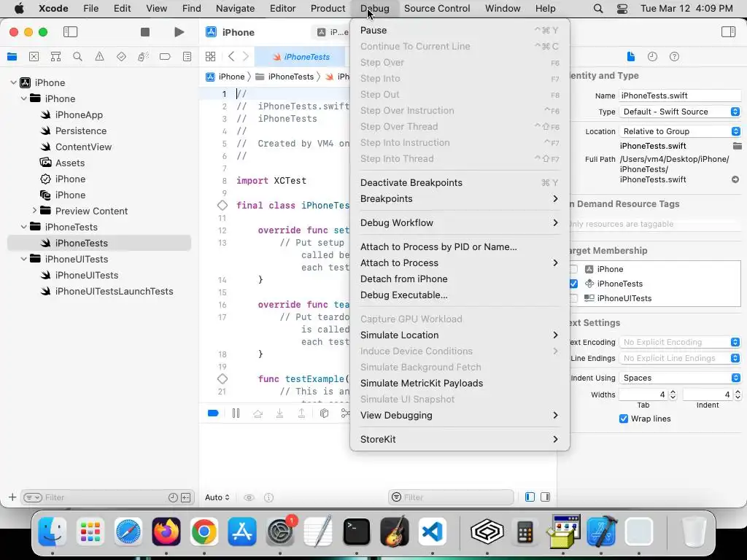This screenshot has width=747, height=560.
Task: Toggle recent files filter in navigator
Action: pos(173,497)
